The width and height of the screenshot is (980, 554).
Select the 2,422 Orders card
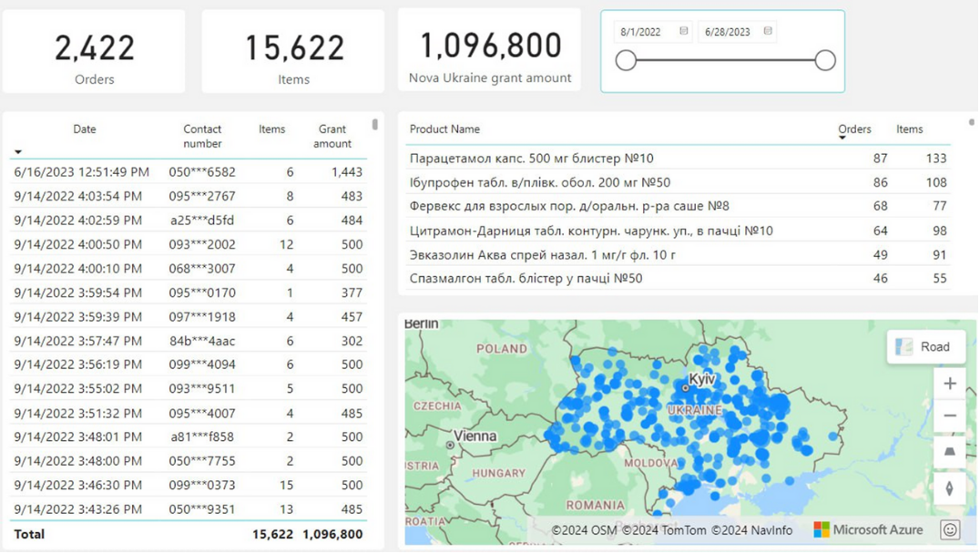[94, 51]
